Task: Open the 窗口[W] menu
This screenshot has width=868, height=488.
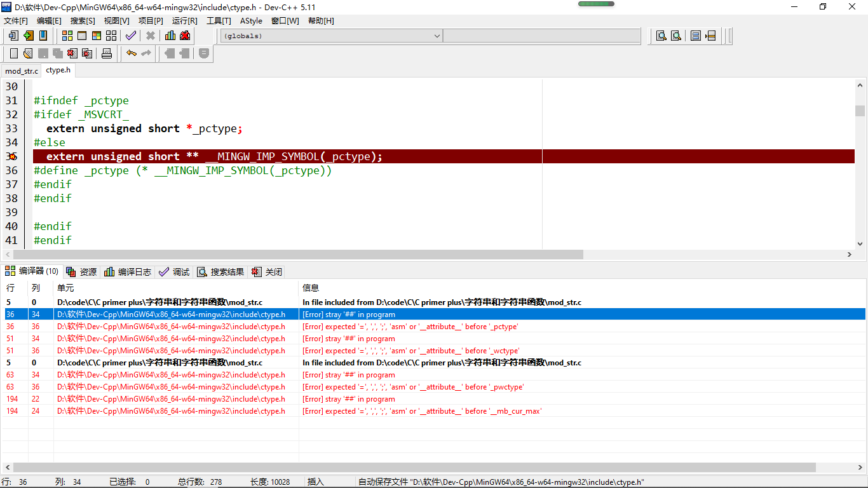Action: pos(285,21)
